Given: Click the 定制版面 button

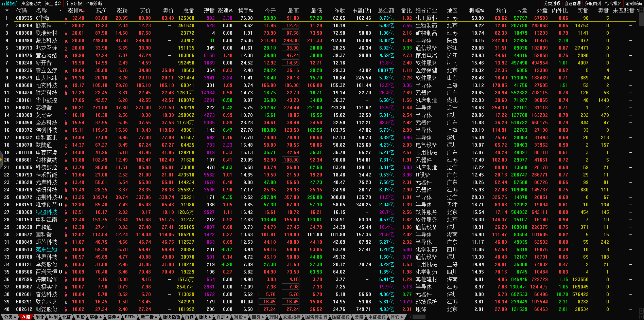Looking at the screenshot, I should point(633,3).
